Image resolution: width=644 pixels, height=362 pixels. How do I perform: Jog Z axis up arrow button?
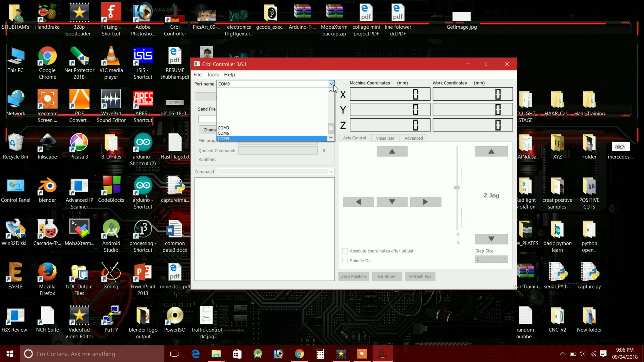pos(491,152)
